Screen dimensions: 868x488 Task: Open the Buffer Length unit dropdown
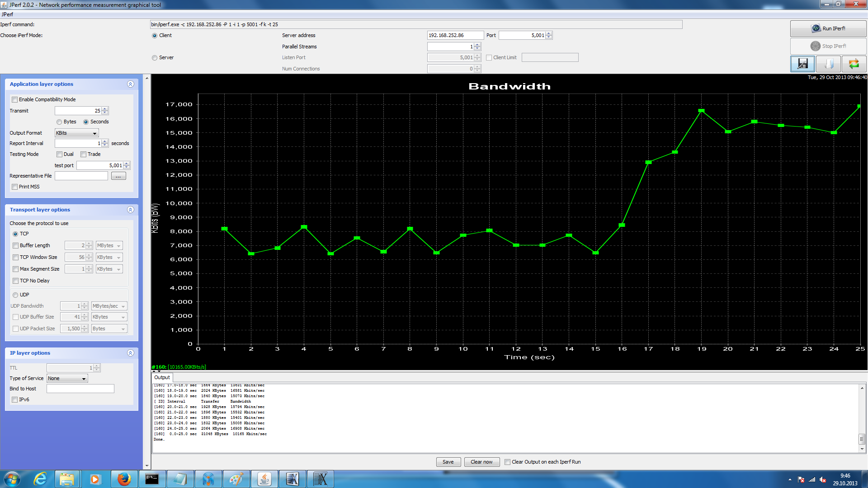coord(109,246)
